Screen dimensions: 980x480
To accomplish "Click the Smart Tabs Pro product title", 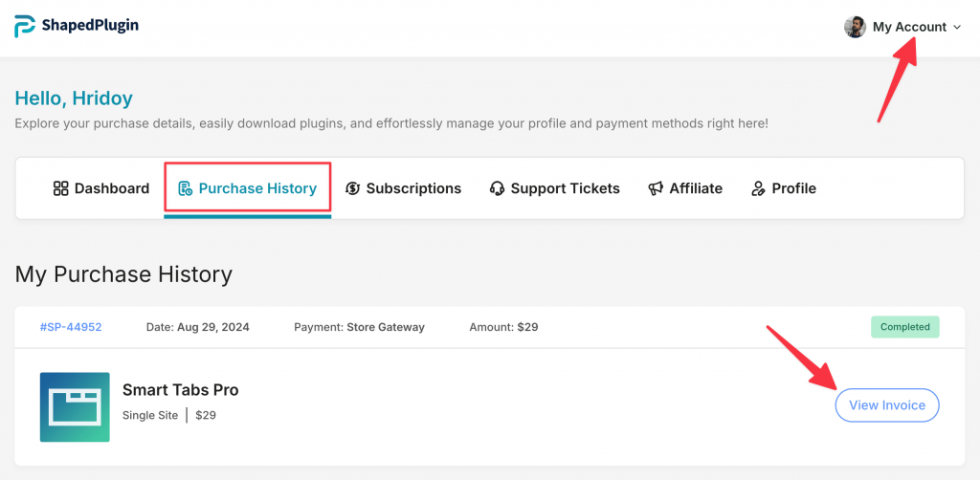I will click(x=181, y=390).
